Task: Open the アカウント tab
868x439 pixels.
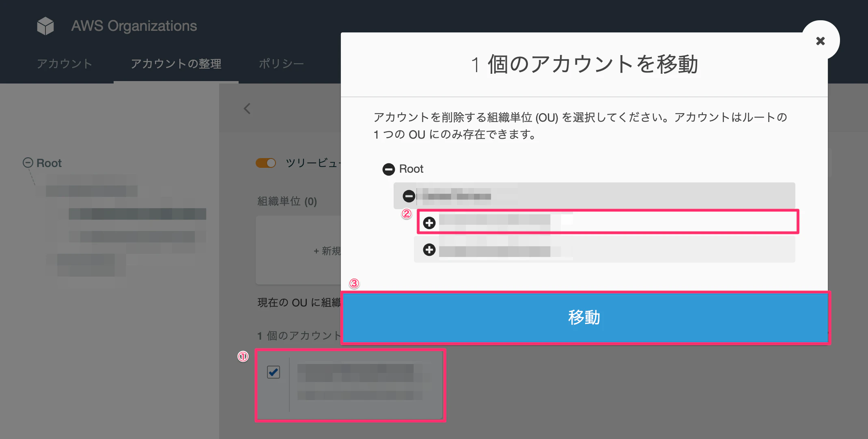Action: click(65, 64)
